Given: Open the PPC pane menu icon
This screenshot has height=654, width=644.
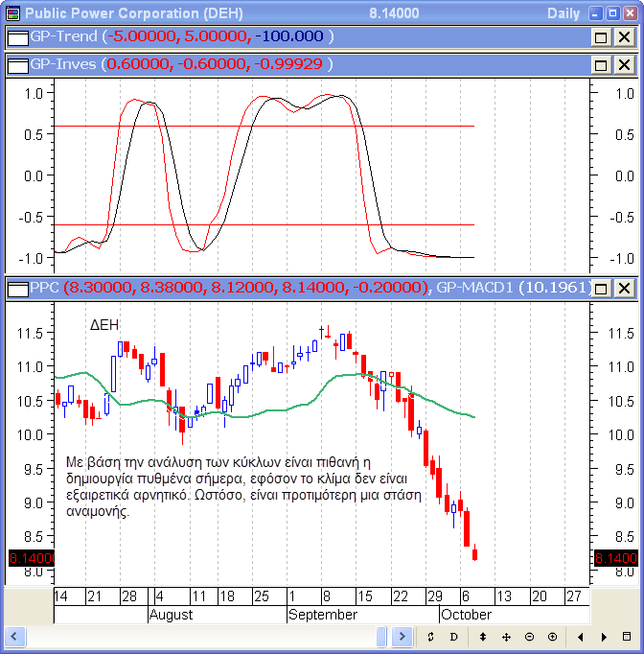Looking at the screenshot, I should (16, 288).
